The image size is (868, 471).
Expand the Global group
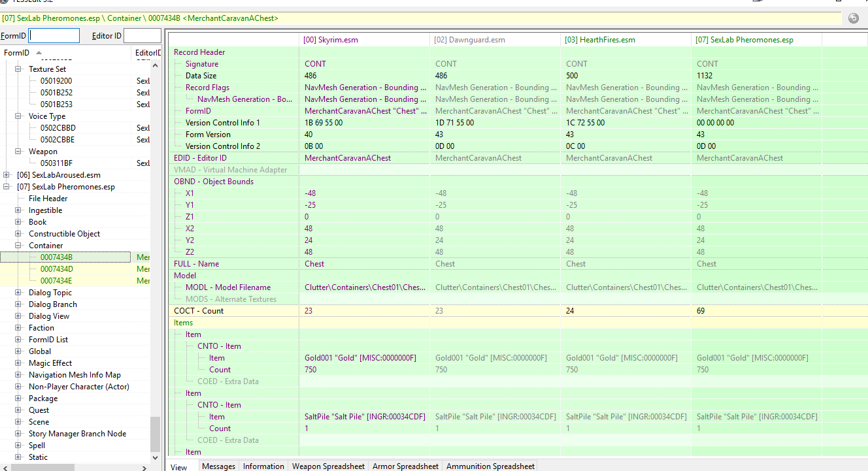(x=18, y=351)
